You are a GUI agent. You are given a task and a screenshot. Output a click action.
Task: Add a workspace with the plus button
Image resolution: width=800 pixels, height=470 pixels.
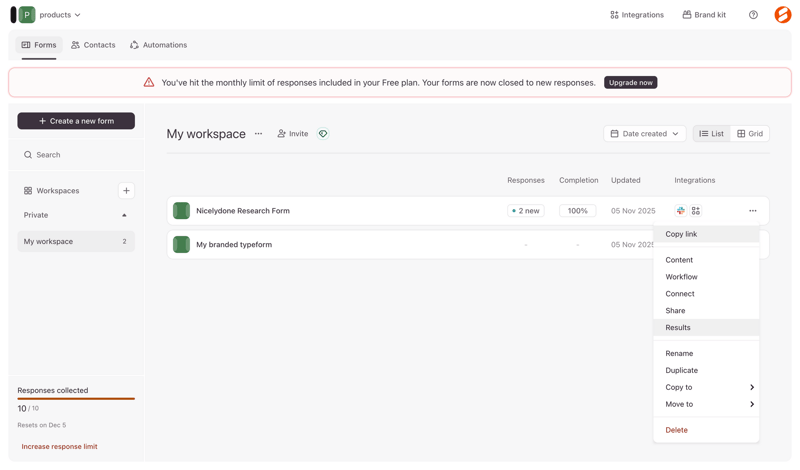pos(126,190)
